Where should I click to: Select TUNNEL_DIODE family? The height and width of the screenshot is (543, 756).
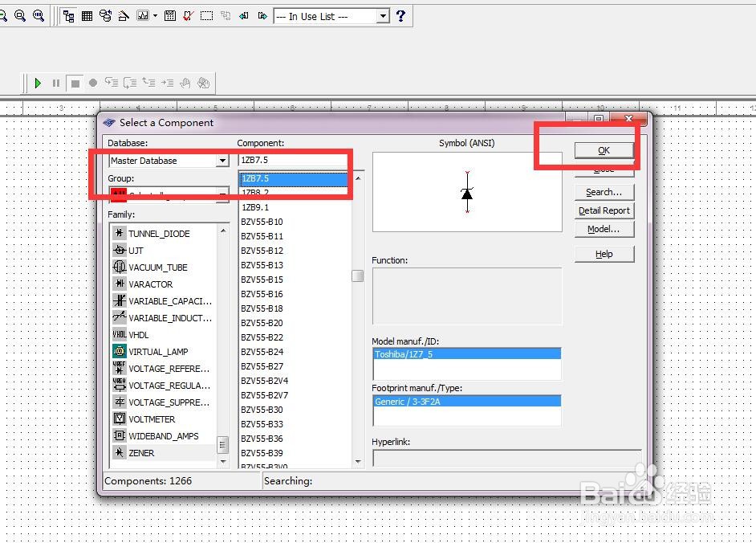click(x=163, y=234)
